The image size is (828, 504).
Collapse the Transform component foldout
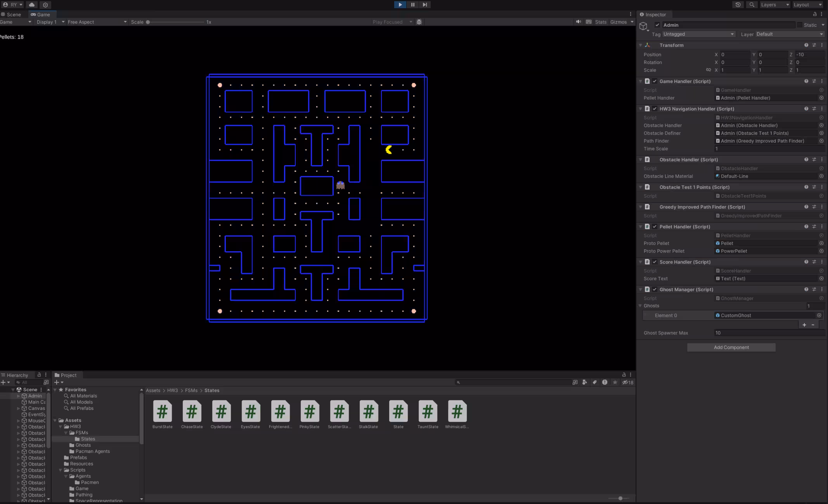641,45
